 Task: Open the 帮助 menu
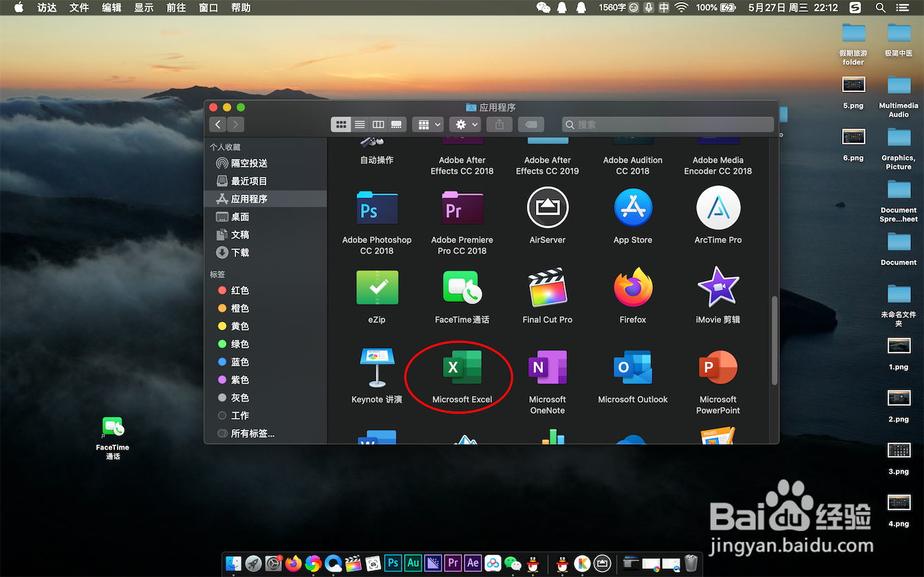point(241,8)
